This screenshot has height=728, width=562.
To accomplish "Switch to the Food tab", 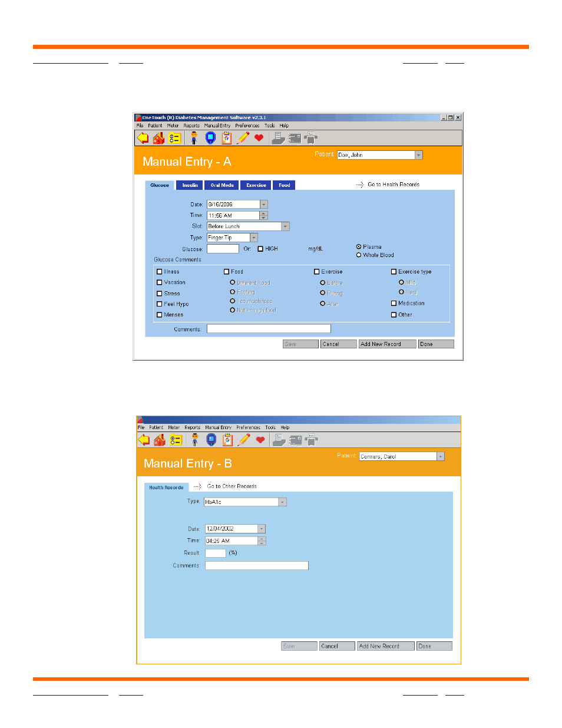I will tap(285, 185).
